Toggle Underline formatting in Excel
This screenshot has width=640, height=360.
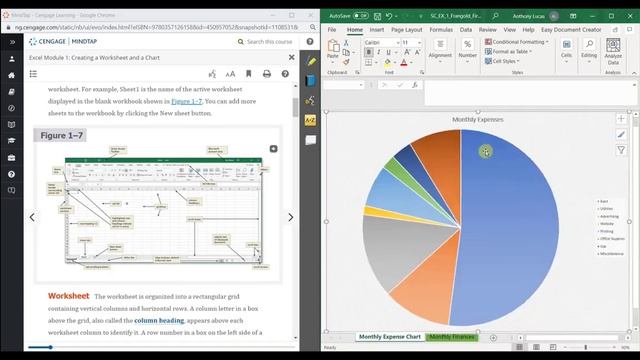click(388, 52)
